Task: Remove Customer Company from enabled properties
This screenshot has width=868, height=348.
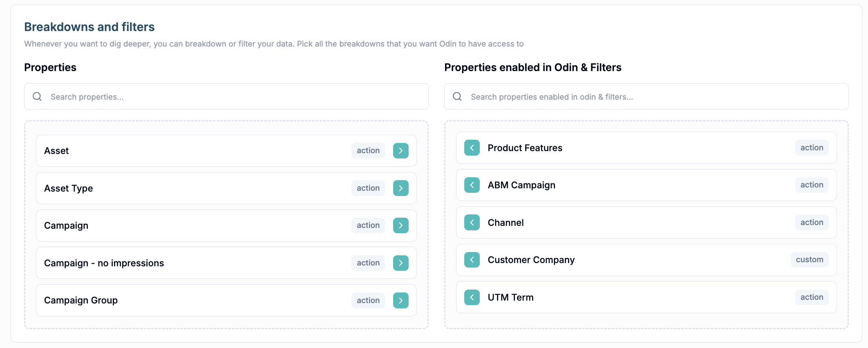Action: 472,260
